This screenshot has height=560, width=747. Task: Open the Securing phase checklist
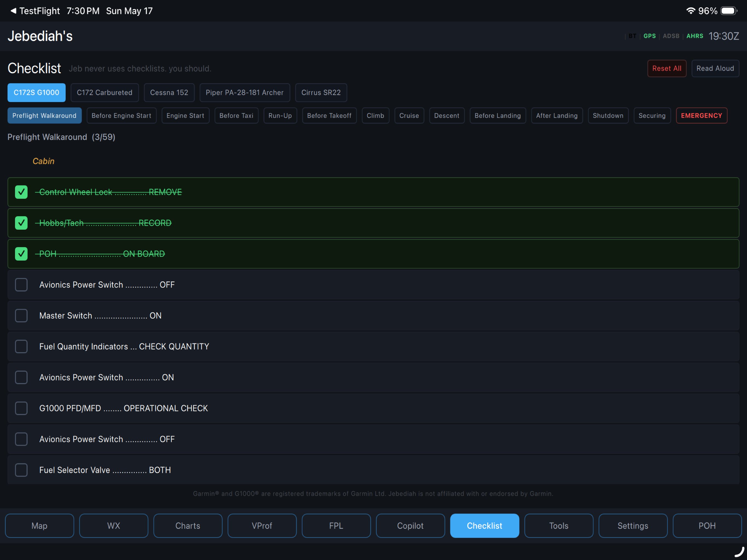coord(652,115)
